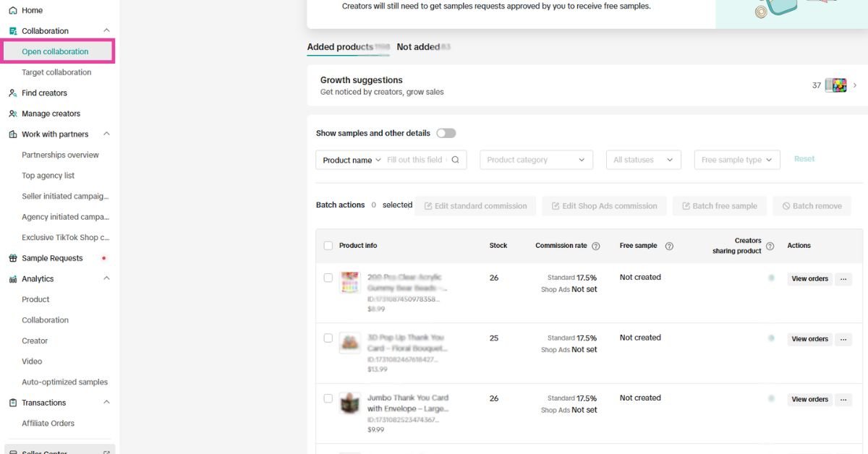The width and height of the screenshot is (868, 454).
Task: Click the Growth suggestions arrow chevron
Action: click(855, 85)
